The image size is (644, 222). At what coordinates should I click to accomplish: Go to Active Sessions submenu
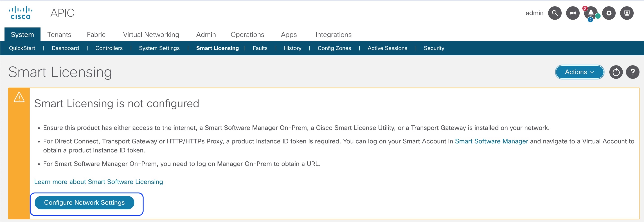pos(387,48)
